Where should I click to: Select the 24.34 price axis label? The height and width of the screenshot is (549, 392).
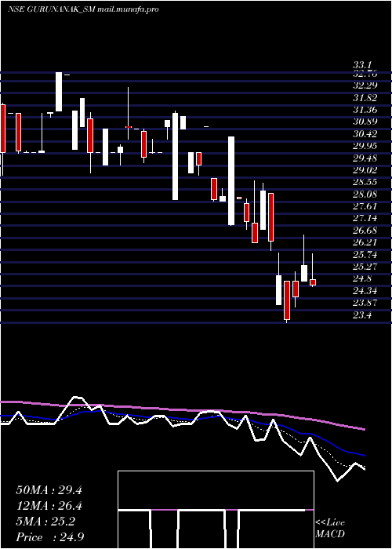365,291
